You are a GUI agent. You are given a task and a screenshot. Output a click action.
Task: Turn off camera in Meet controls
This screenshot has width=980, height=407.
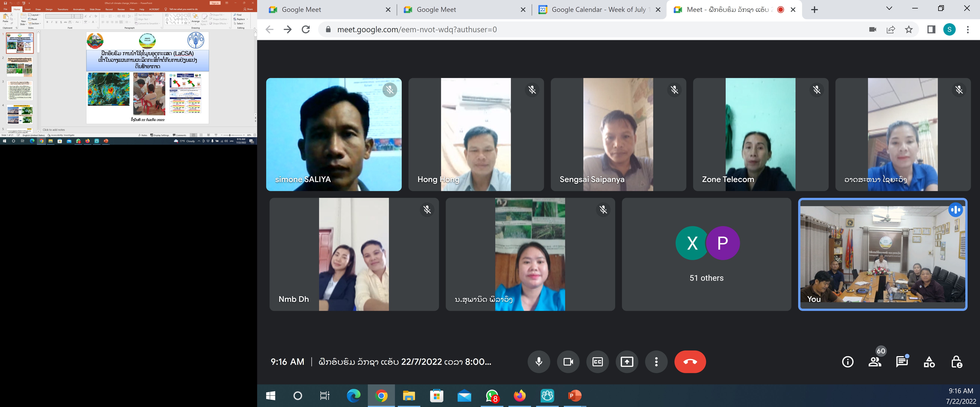[568, 362]
